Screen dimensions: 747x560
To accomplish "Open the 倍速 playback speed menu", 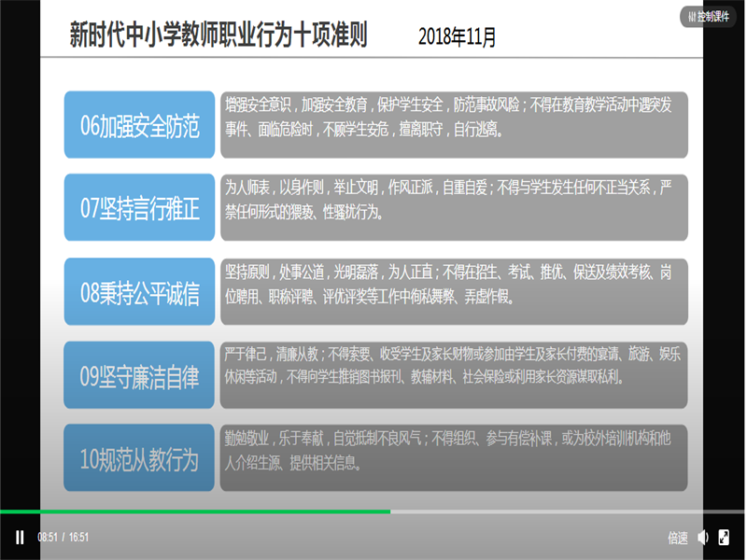I will tap(677, 538).
